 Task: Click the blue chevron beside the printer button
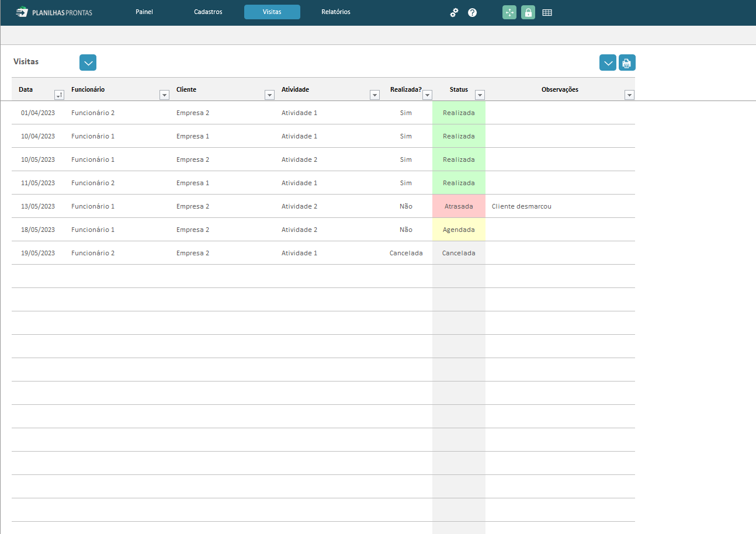(x=608, y=63)
